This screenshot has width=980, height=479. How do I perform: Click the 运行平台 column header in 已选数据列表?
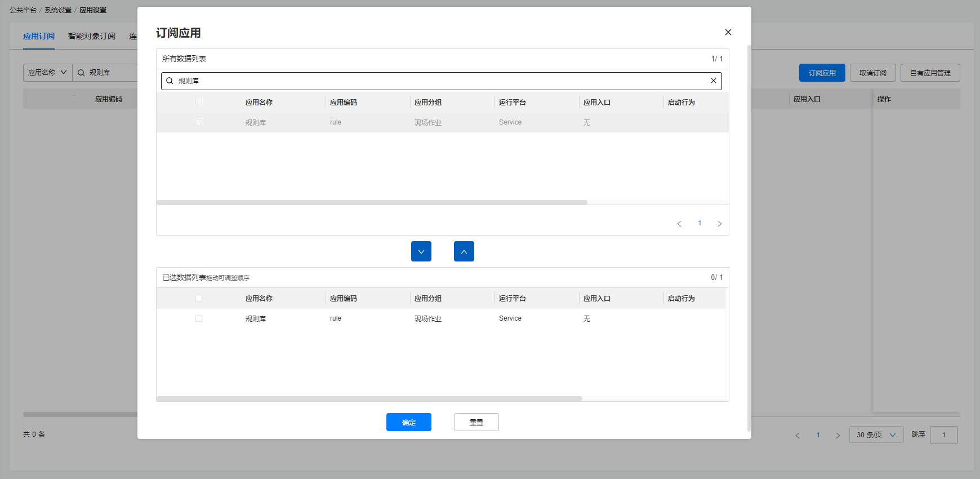pyautogui.click(x=513, y=299)
